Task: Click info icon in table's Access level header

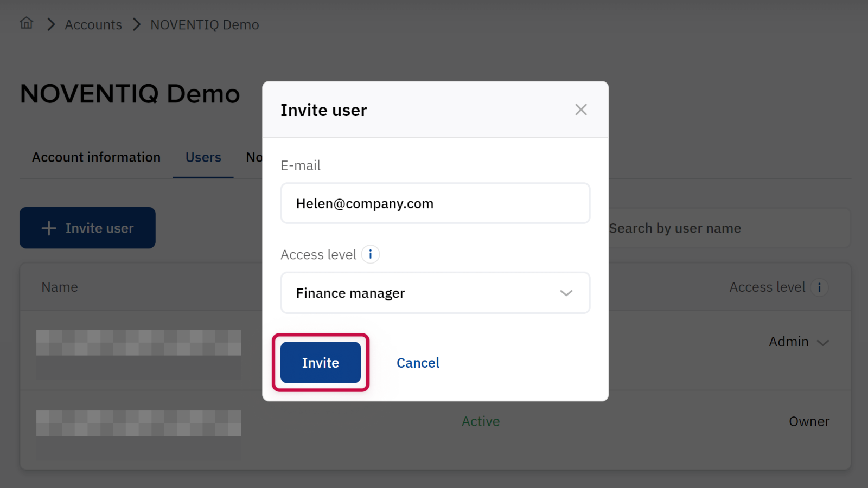Action: tap(819, 287)
